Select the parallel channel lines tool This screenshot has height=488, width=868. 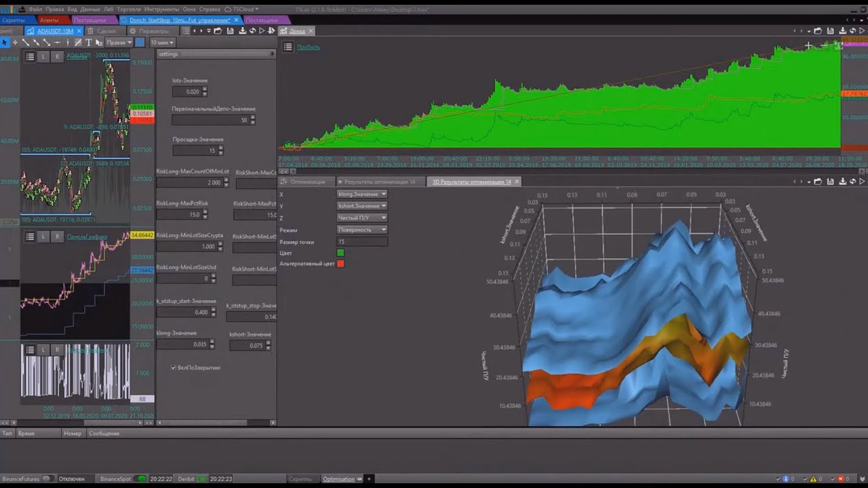(x=78, y=43)
